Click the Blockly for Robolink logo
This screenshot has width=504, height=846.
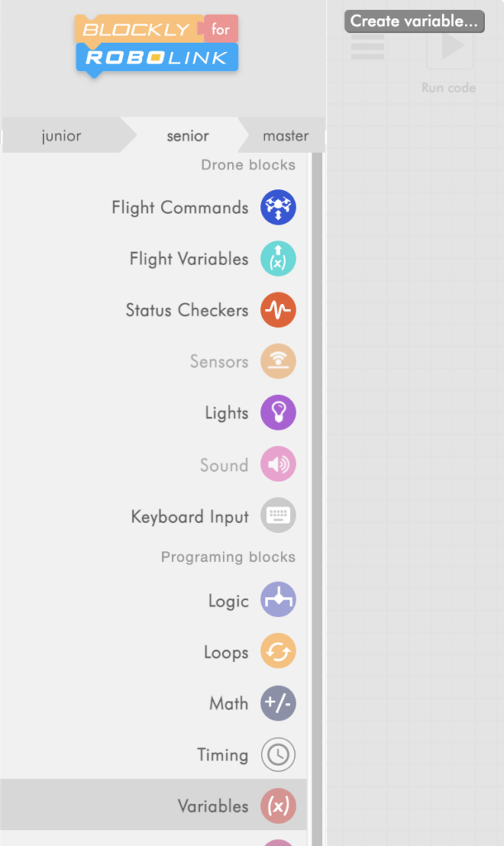coord(157,45)
